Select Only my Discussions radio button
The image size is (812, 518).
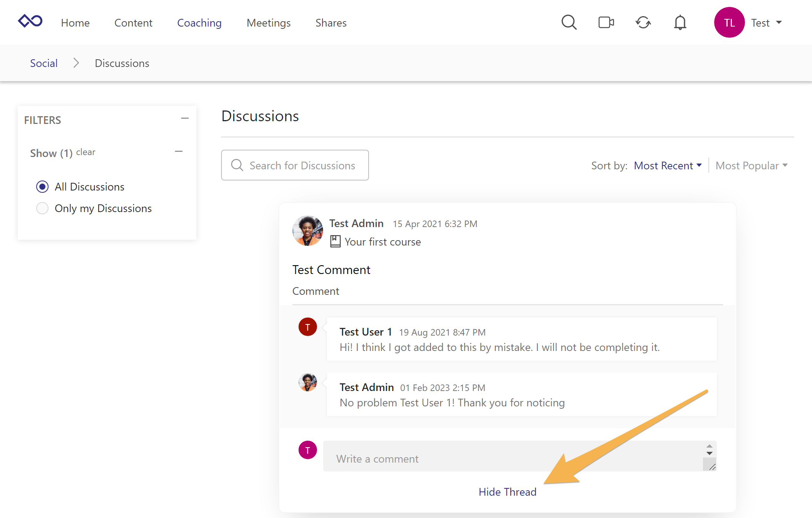tap(42, 208)
